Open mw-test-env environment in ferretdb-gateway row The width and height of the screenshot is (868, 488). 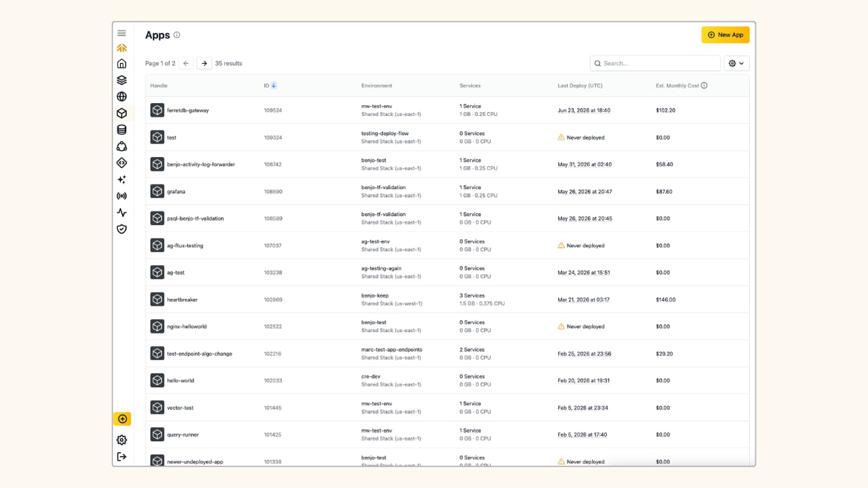[x=376, y=106]
